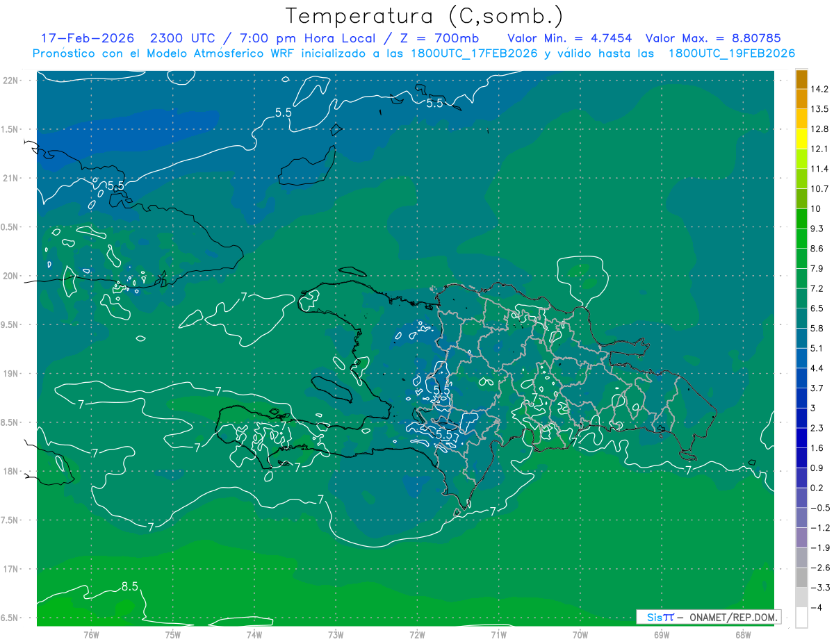Click "Valor Min. = 4.7454" text
Screen dimensions: 834x644
[x=569, y=38]
